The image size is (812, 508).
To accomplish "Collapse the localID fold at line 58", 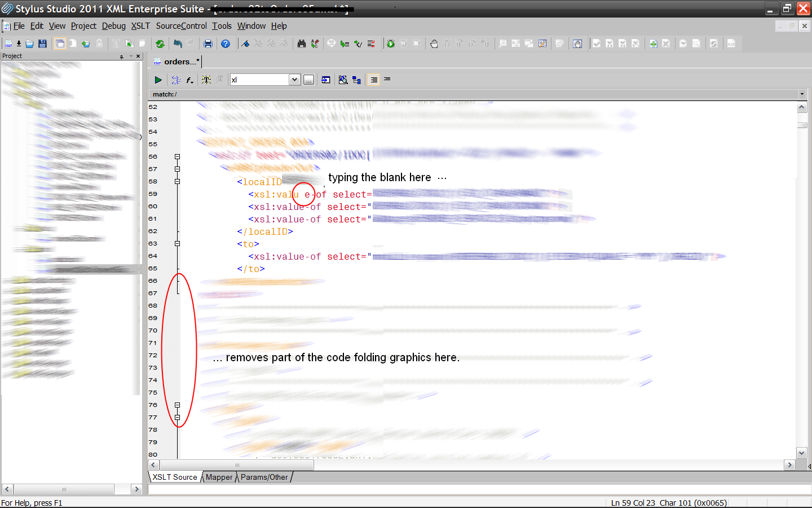I will 177,182.
